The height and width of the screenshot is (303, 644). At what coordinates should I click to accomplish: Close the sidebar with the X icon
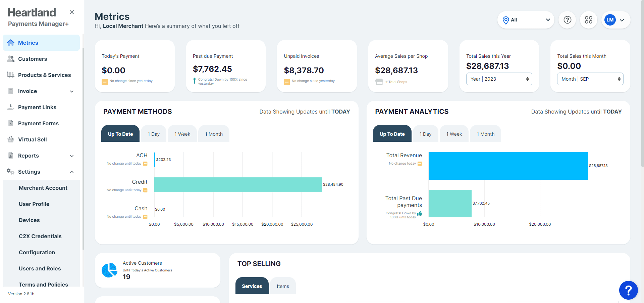click(x=72, y=12)
